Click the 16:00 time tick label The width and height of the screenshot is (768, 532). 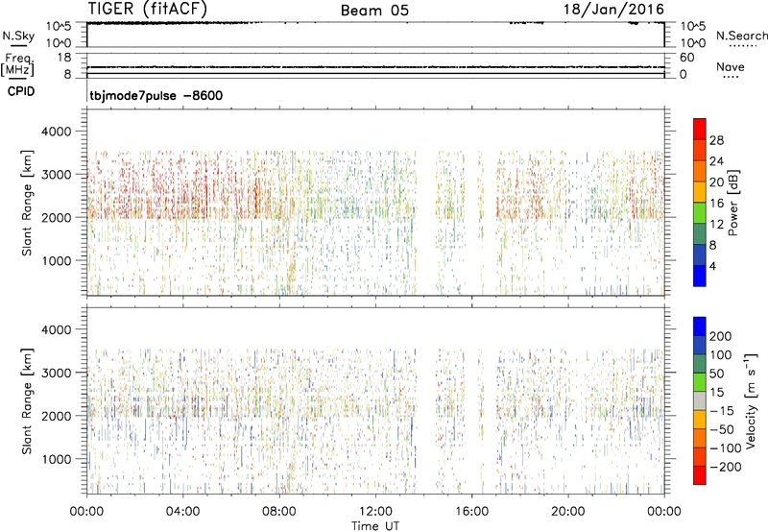point(471,512)
